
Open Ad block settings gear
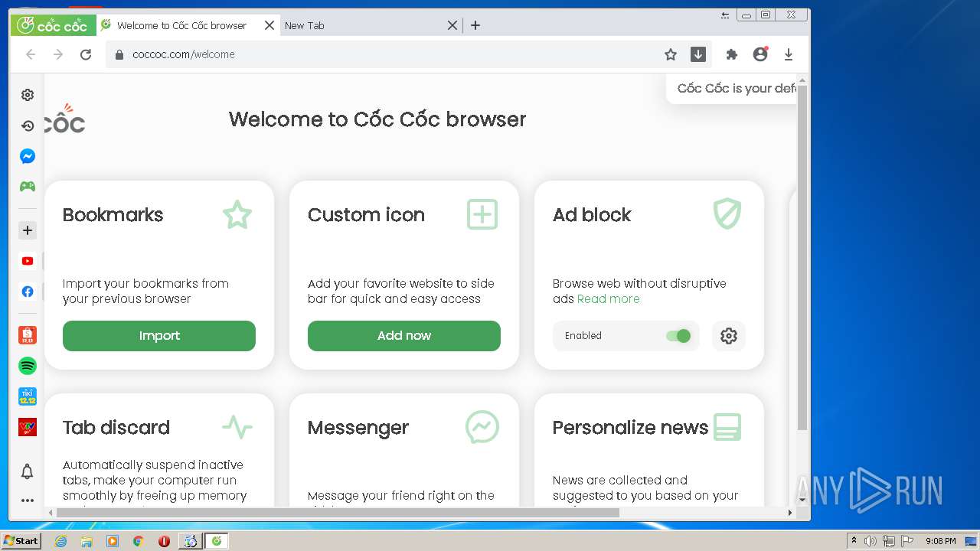pos(729,336)
